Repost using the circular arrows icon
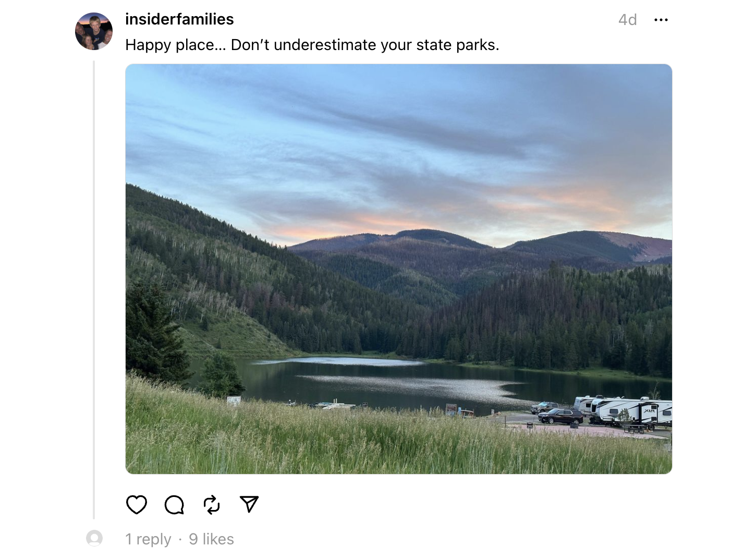The height and width of the screenshot is (559, 756). [212, 505]
